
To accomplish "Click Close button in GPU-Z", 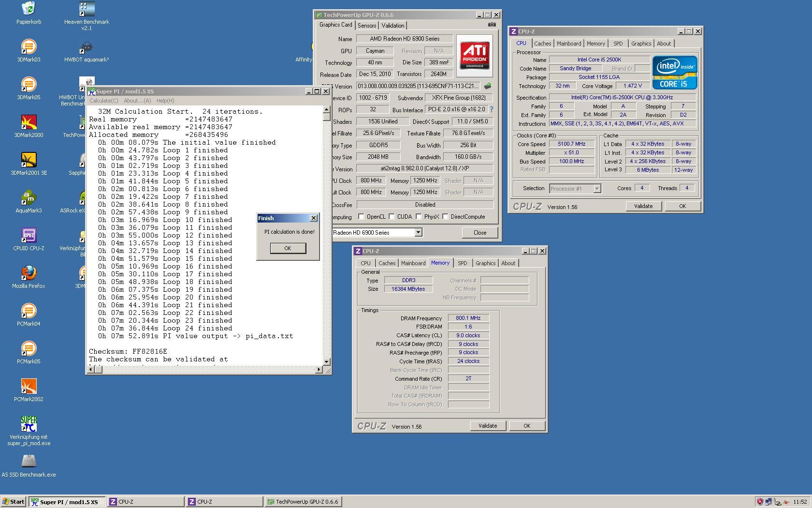I will click(x=480, y=233).
